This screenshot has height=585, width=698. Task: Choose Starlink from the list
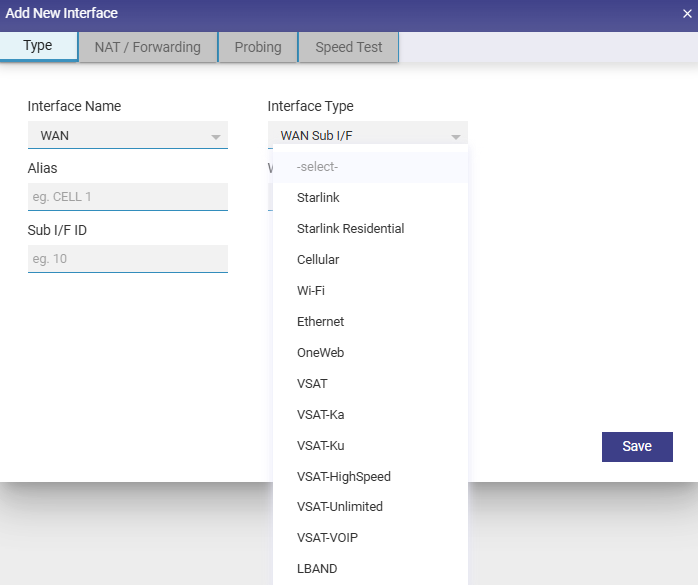pos(318,198)
